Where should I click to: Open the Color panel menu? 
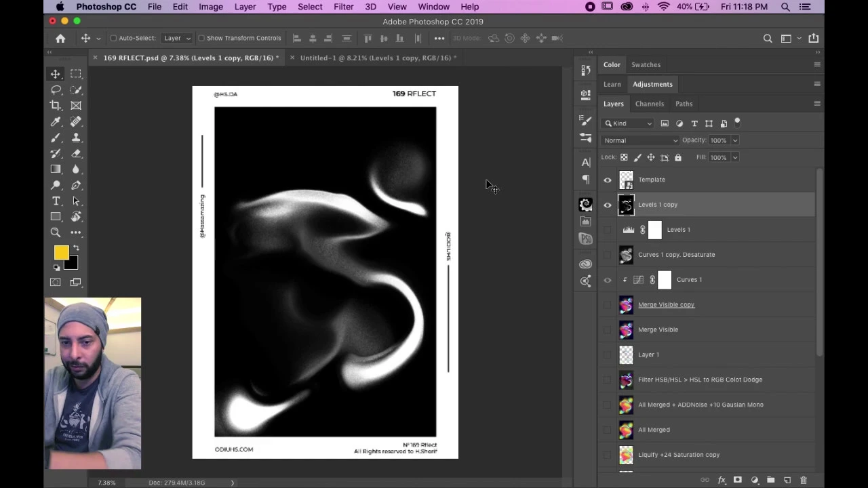tap(816, 64)
